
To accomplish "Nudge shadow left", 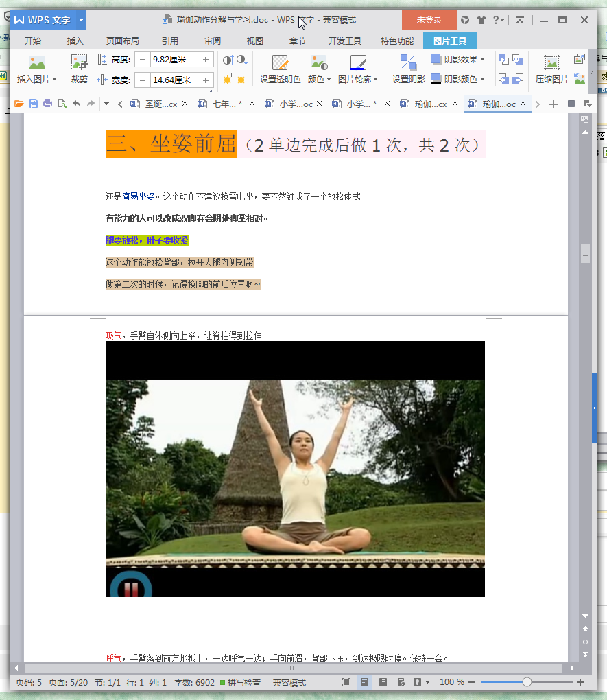I will coord(503,79).
